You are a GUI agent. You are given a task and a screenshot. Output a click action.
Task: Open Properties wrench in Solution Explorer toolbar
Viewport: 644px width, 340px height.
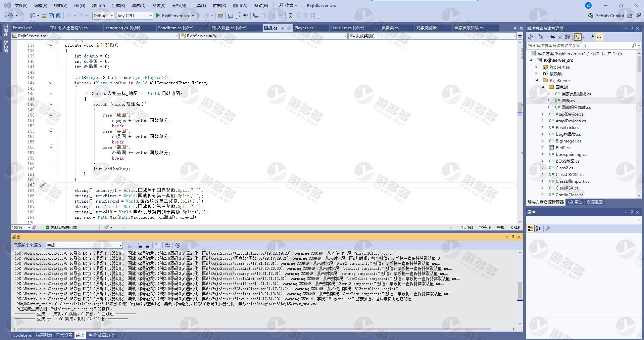click(x=592, y=37)
